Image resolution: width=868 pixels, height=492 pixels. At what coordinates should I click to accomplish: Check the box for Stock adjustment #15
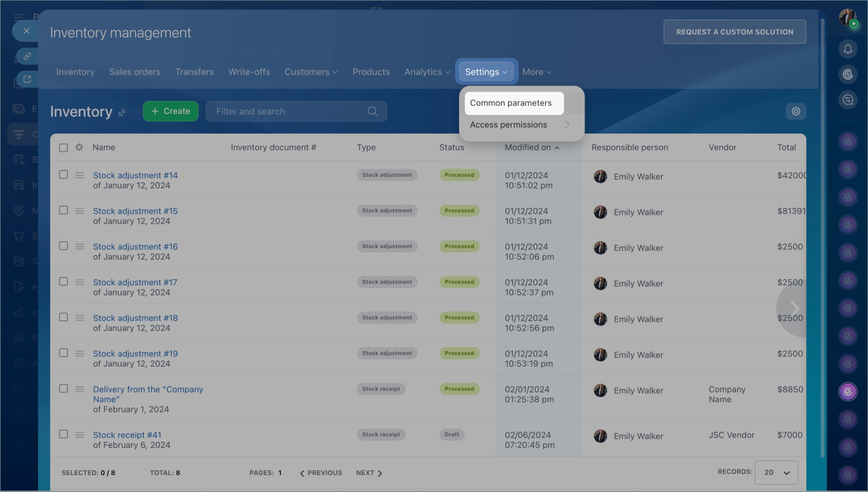64,210
